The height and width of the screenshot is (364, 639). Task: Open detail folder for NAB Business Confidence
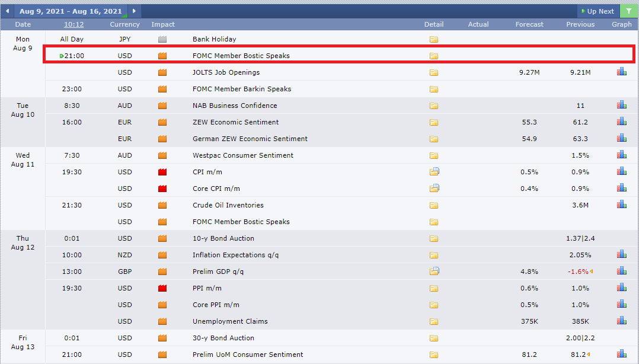(434, 106)
